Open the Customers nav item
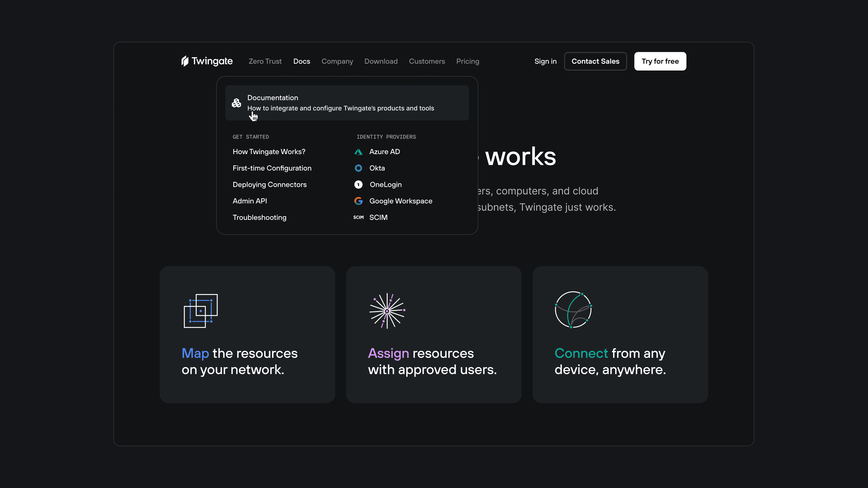 427,61
